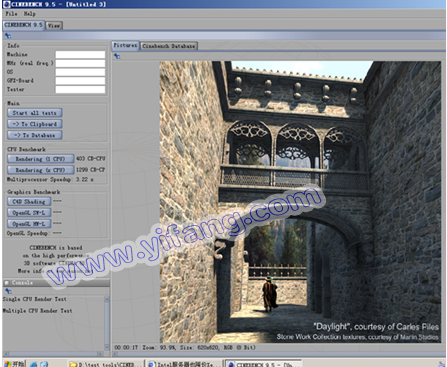This screenshot has width=447, height=367.
Task: Click the pin icon under Pictures tab
Action: [117, 56]
